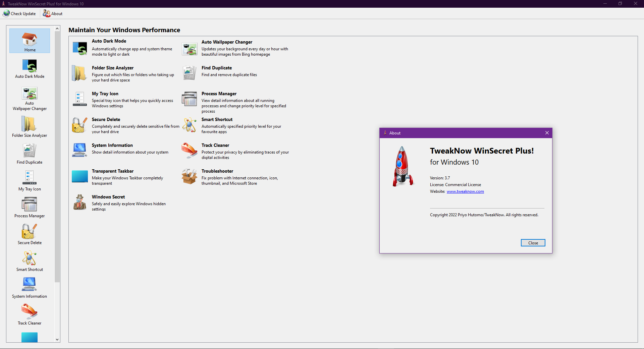Image resolution: width=644 pixels, height=349 pixels.
Task: Open My Tray Icon from sidebar
Action: point(30,180)
